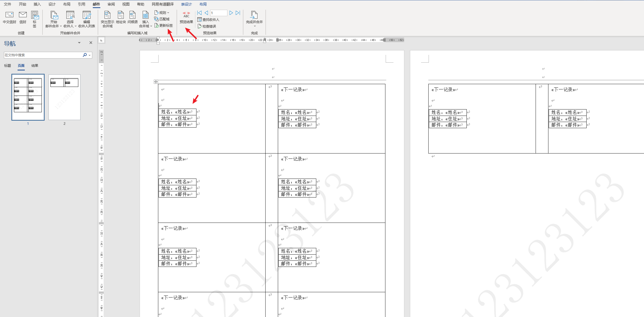Click «下一记录» in top-right label of page one

coord(293,89)
